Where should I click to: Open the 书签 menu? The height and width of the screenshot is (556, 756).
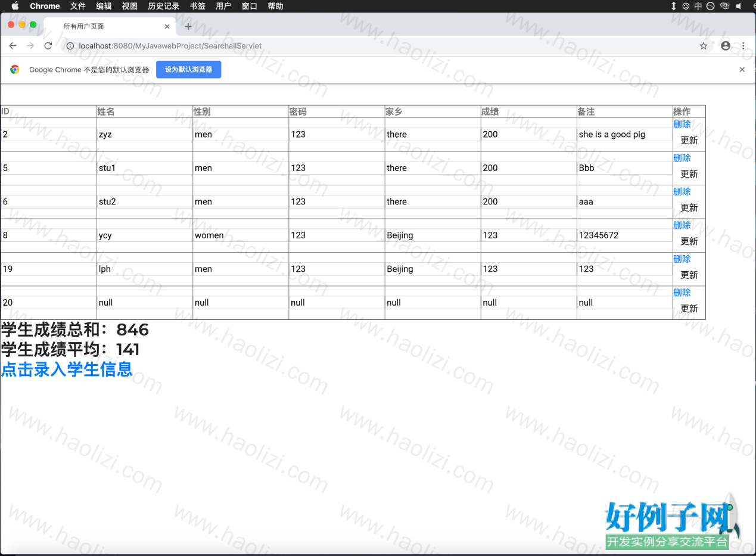[198, 6]
